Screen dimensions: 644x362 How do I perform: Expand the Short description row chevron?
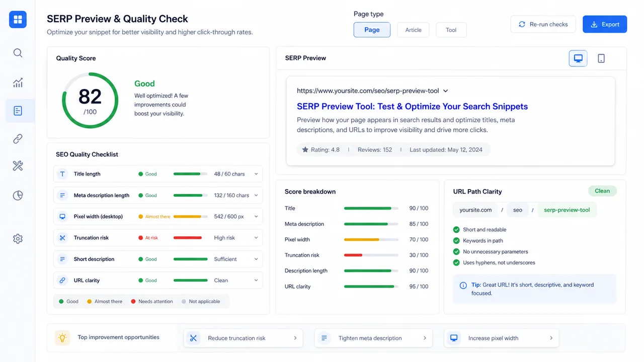256,259
